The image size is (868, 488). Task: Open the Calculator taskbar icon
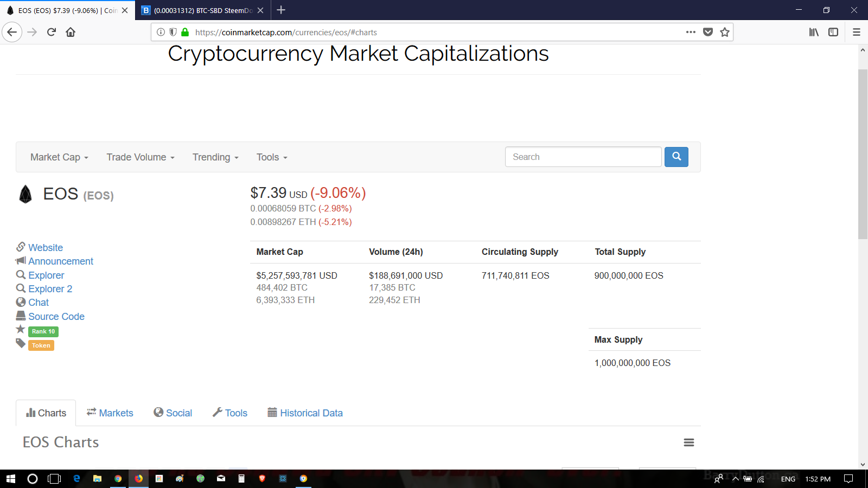(x=241, y=479)
